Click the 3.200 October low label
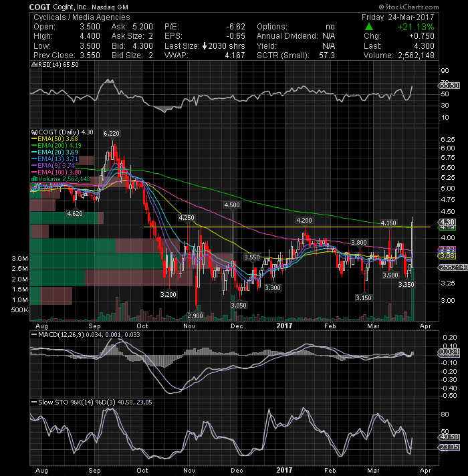468x476 pixels. (x=168, y=294)
